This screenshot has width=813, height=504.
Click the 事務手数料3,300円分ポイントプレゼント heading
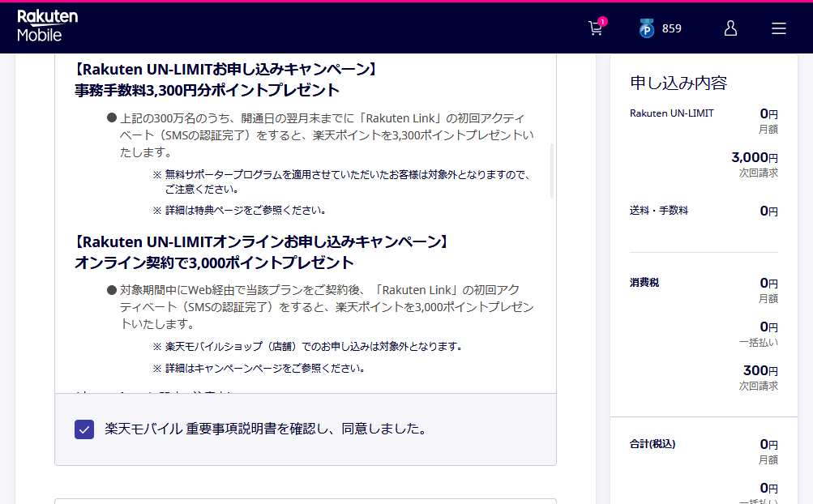207,90
